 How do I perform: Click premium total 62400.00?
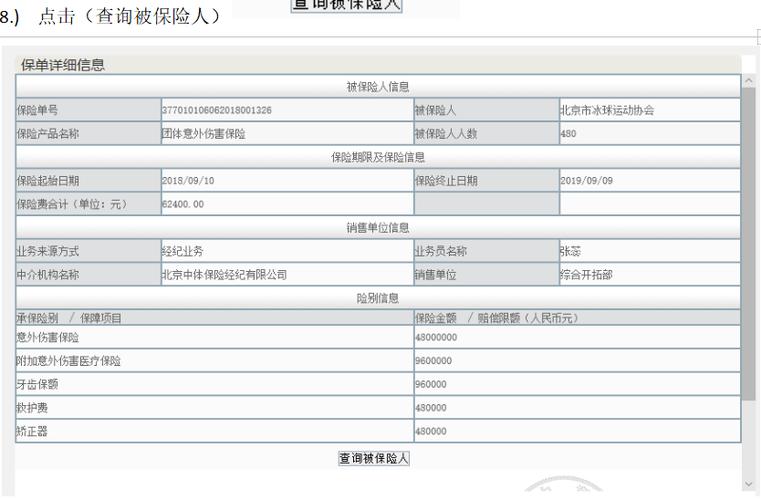pos(182,204)
